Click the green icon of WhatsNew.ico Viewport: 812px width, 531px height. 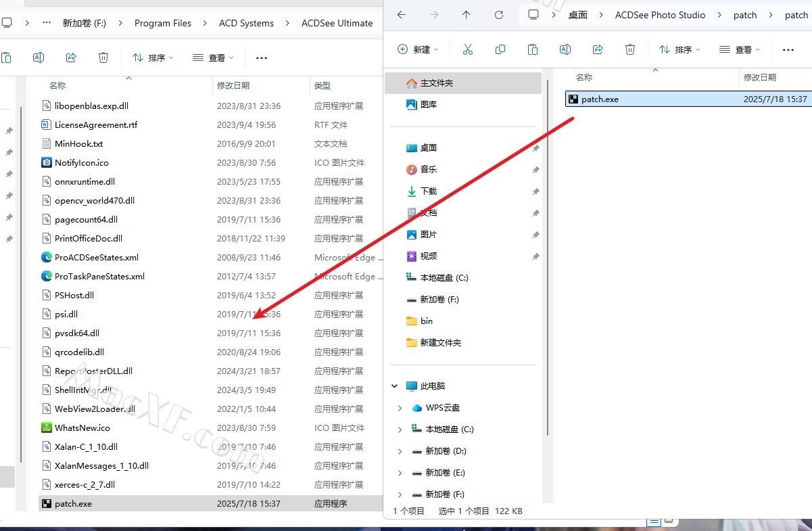(47, 428)
